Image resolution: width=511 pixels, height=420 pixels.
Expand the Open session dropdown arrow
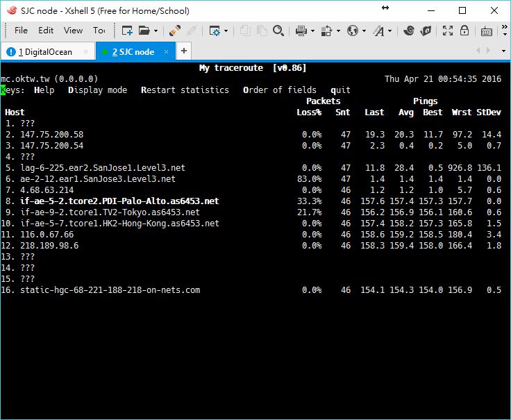coord(156,31)
